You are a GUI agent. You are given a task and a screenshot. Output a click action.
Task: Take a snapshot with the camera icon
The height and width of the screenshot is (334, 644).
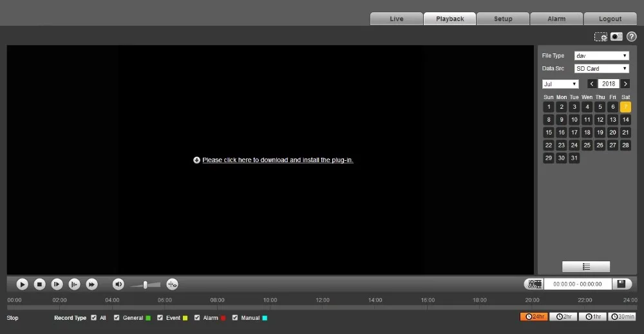(x=616, y=37)
